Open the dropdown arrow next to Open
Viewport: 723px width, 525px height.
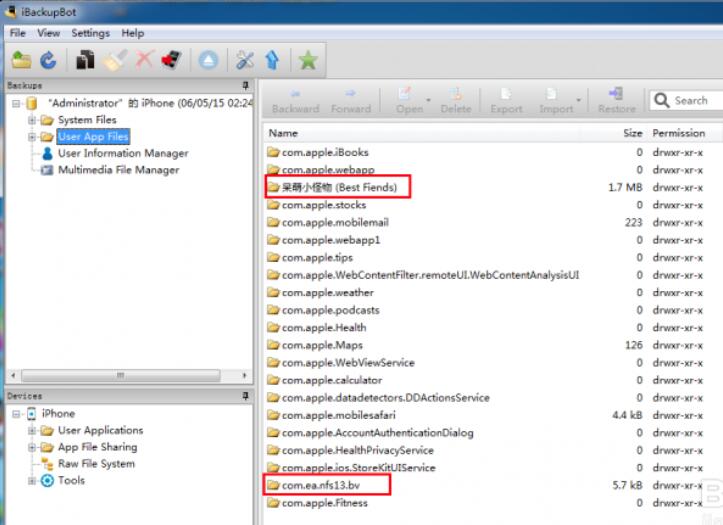pyautogui.click(x=428, y=100)
